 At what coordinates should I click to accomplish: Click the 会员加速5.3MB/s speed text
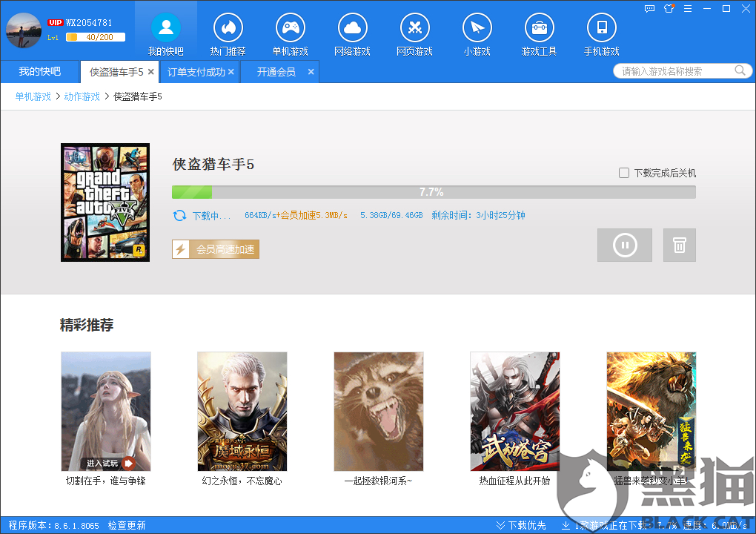tap(314, 215)
